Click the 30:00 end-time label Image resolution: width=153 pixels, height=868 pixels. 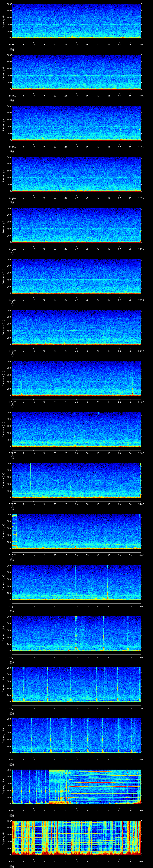(x=141, y=861)
